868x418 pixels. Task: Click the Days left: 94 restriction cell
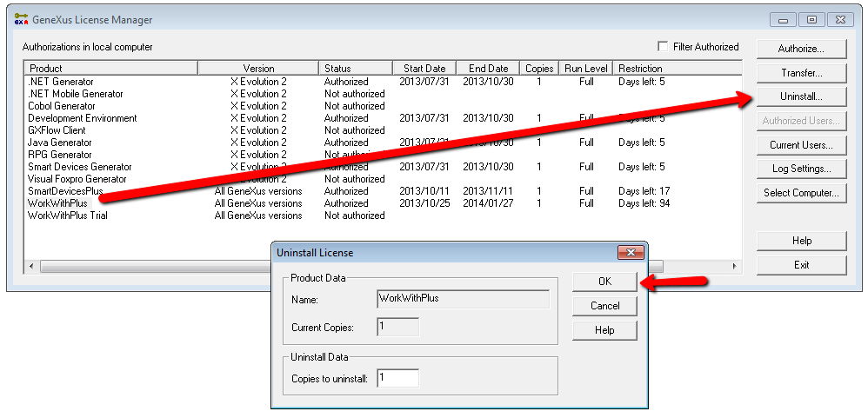click(644, 203)
